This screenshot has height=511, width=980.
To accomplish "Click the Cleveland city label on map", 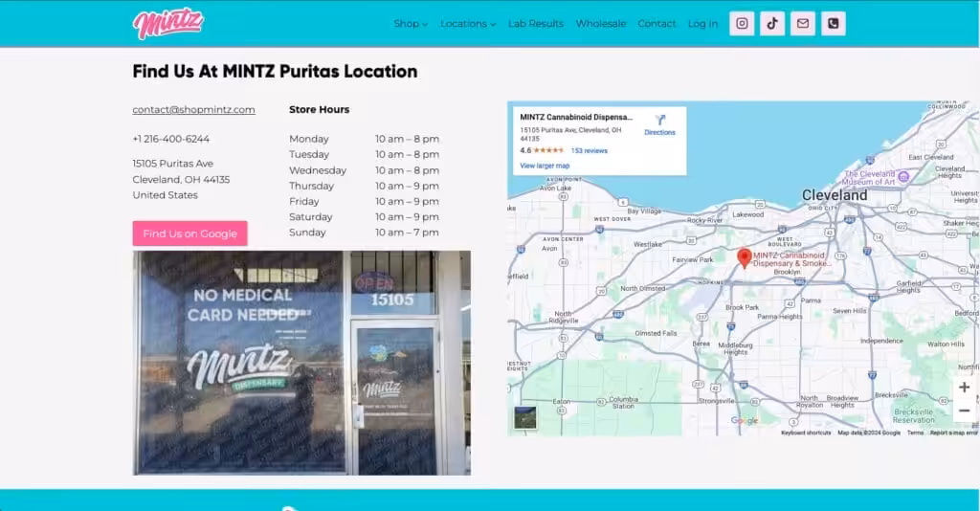I will (x=835, y=195).
